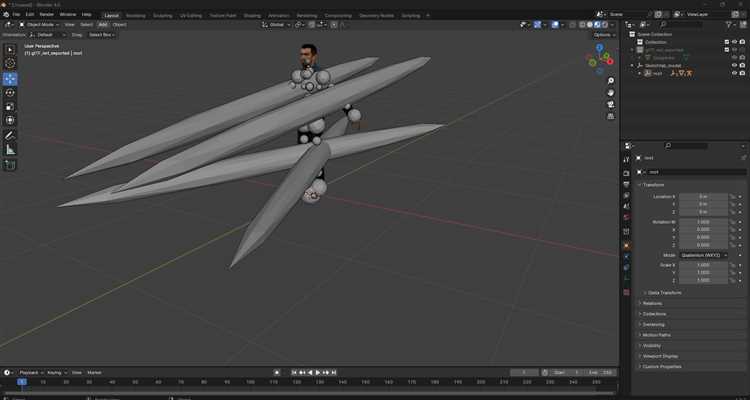Switch to solid viewport shading
750x400 pixels.
tap(590, 24)
